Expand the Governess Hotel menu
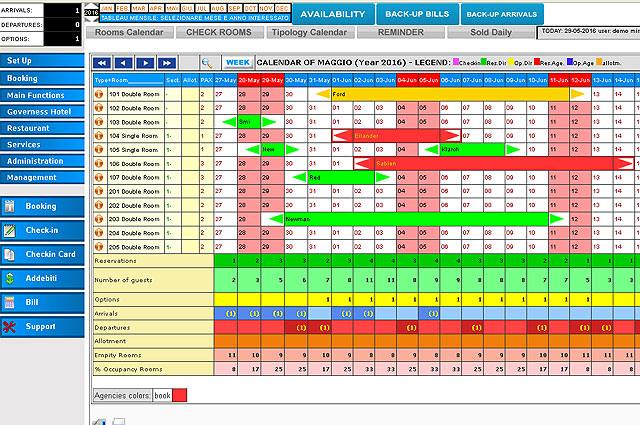The height and width of the screenshot is (425, 640). pyautogui.click(x=42, y=111)
